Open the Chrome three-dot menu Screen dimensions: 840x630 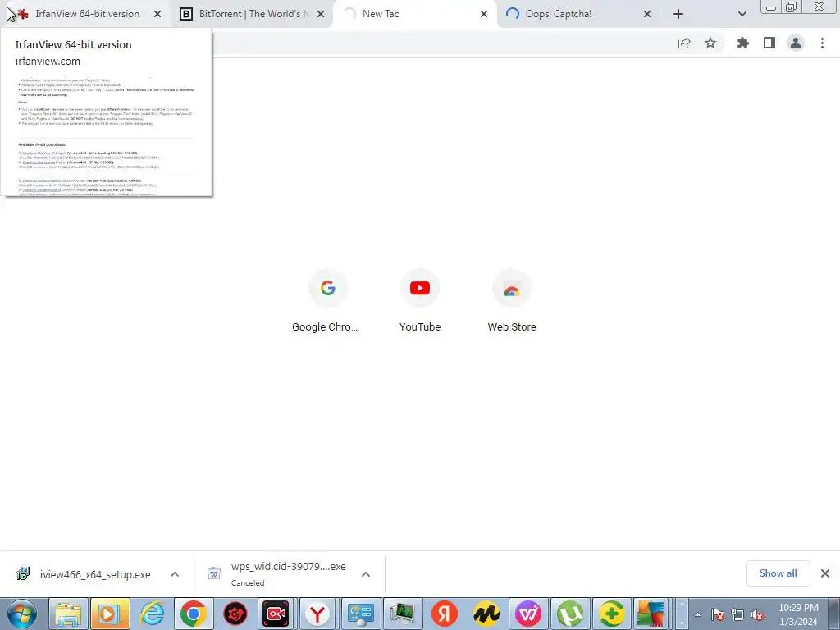click(822, 43)
